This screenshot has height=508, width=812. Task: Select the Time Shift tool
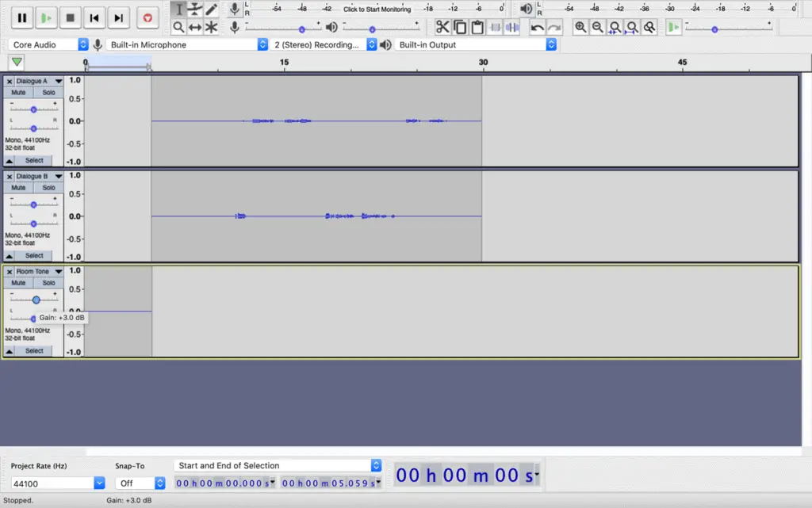(195, 27)
